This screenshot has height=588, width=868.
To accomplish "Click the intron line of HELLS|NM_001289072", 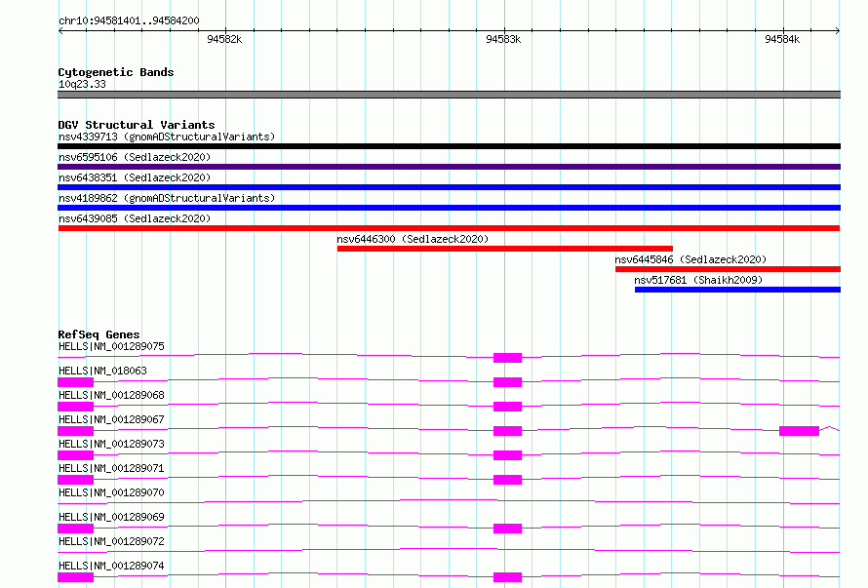I will 449,550.
